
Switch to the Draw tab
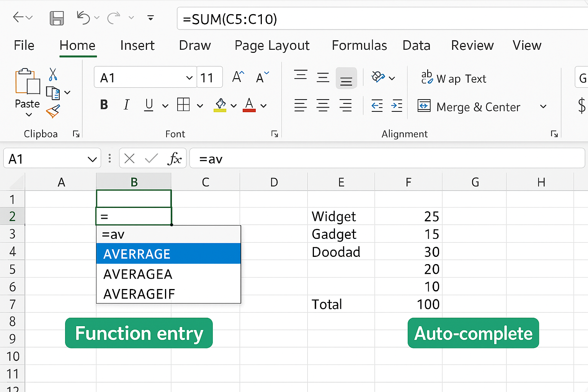pyautogui.click(x=195, y=45)
